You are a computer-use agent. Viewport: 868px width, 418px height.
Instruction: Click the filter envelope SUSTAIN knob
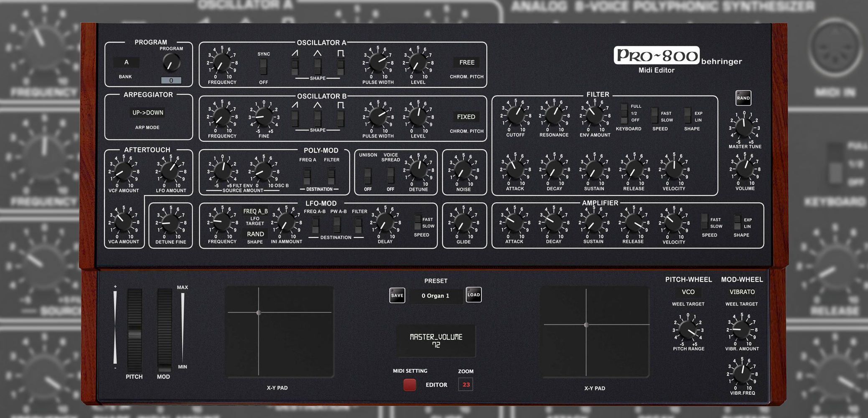click(x=594, y=170)
